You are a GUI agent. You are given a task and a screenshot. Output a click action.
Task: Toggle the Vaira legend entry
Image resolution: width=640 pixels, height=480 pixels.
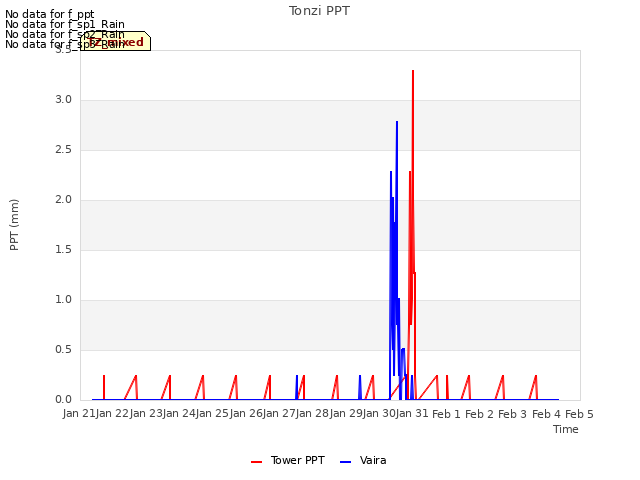pyautogui.click(x=363, y=460)
